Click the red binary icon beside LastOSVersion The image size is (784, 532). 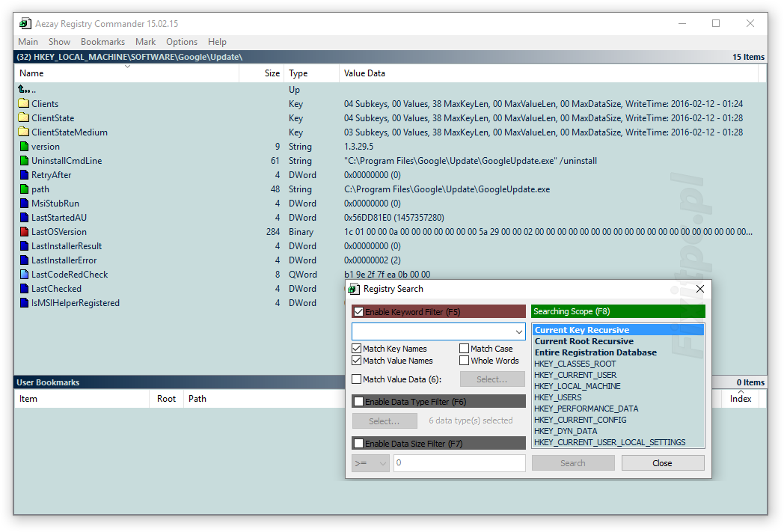click(24, 232)
